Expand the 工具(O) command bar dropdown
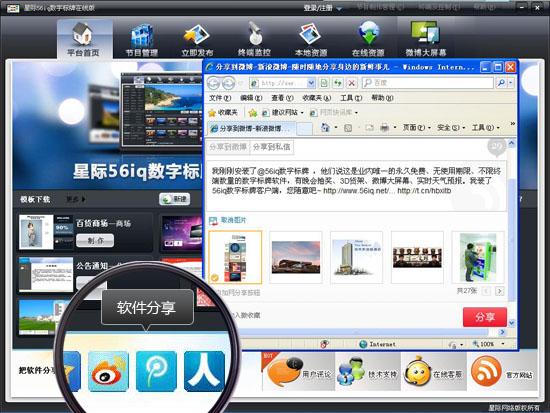 click(x=485, y=128)
